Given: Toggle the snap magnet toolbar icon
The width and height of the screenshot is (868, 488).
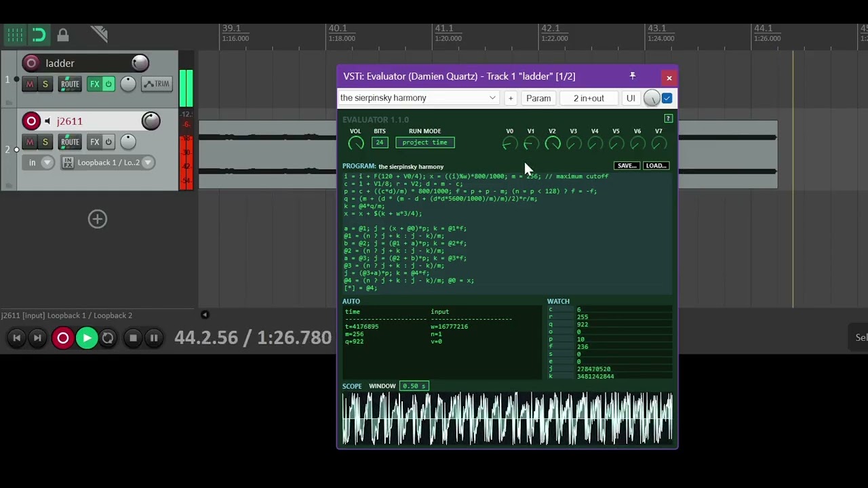Looking at the screenshot, I should point(39,35).
